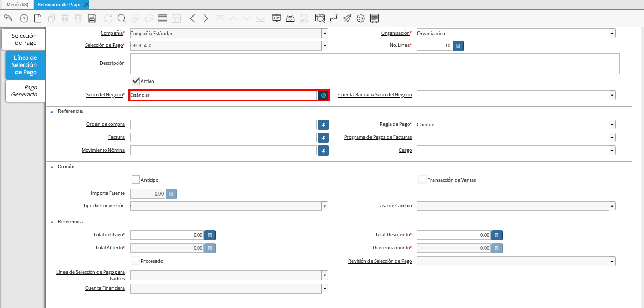
Task: Click into the Descripción text area
Action: pyautogui.click(x=374, y=63)
